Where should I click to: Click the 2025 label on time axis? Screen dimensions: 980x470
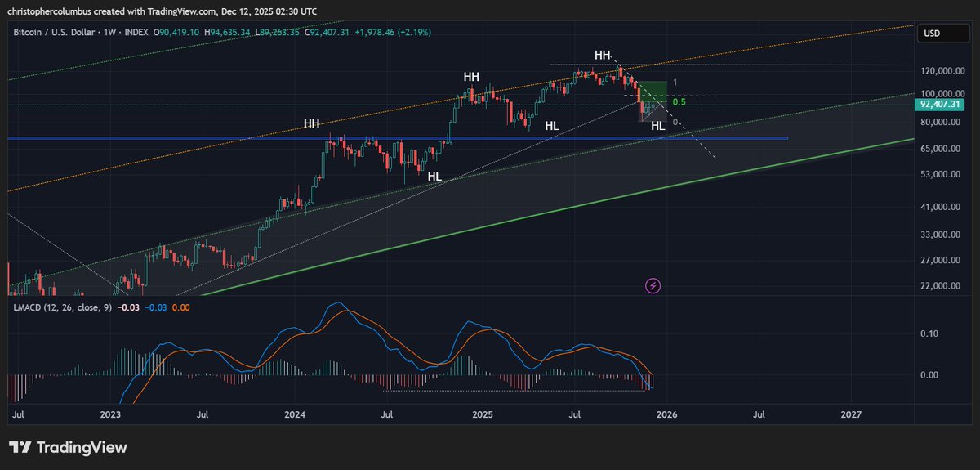(x=483, y=415)
